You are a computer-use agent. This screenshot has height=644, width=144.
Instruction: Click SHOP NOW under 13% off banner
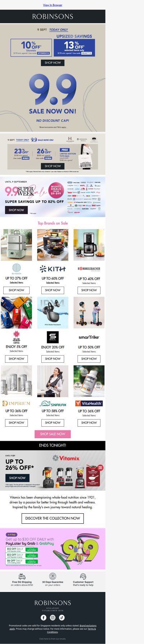53,62
